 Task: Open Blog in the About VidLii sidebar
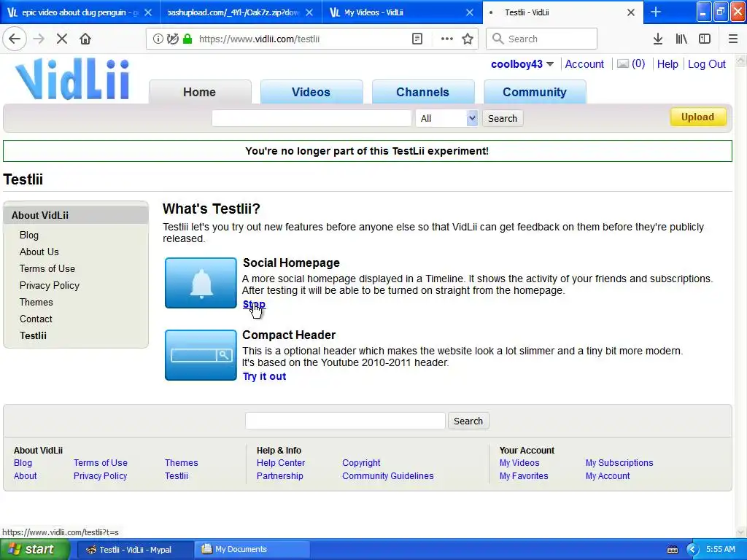pos(29,236)
